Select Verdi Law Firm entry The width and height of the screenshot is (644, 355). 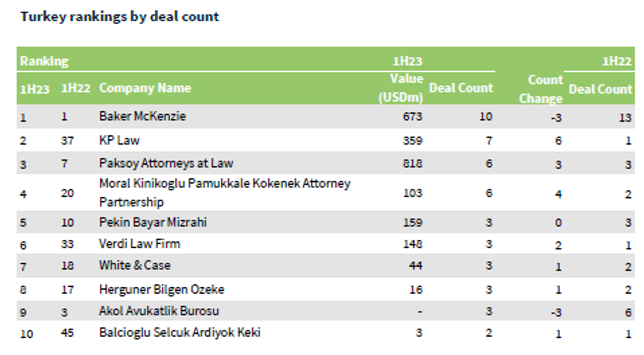(x=139, y=244)
